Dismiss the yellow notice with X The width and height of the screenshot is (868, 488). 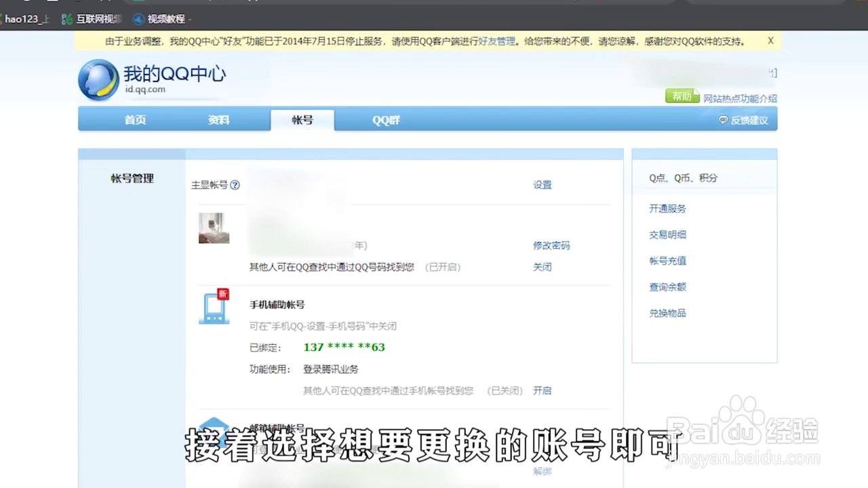[770, 41]
